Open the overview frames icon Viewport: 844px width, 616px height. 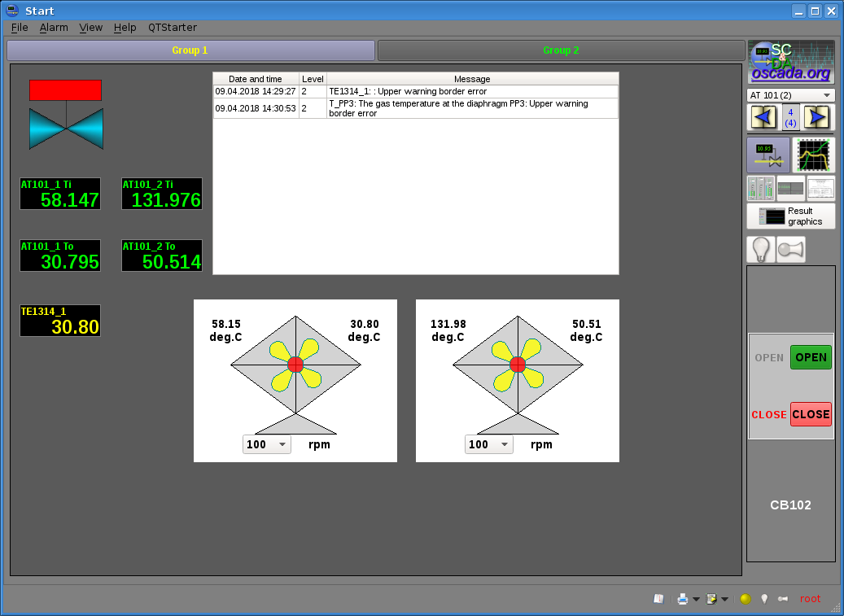pos(791,188)
